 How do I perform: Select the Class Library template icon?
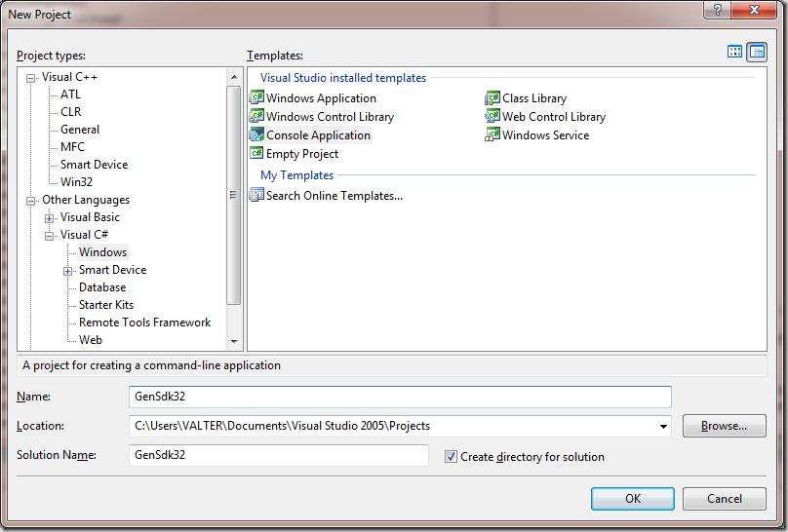493,98
